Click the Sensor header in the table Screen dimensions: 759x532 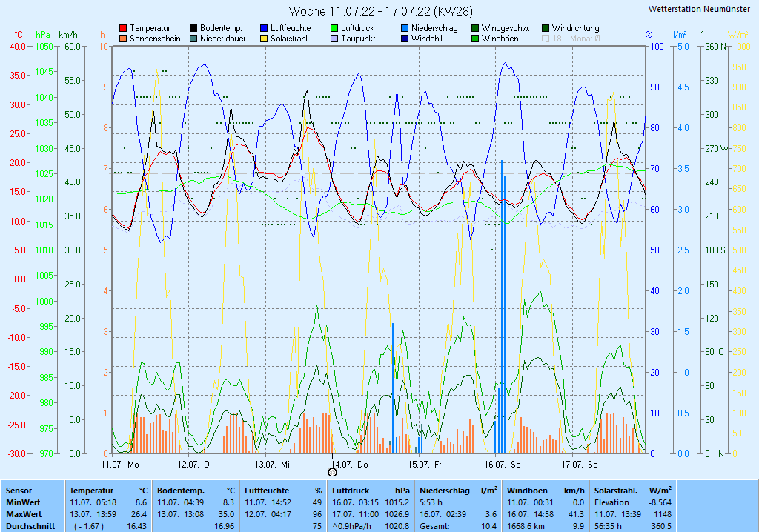[19, 491]
